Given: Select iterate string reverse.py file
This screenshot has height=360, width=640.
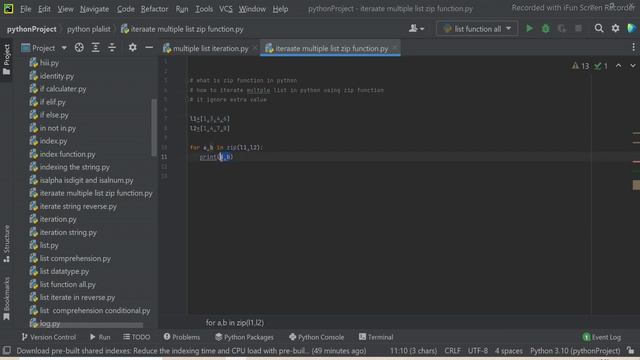Looking at the screenshot, I should click(x=78, y=206).
